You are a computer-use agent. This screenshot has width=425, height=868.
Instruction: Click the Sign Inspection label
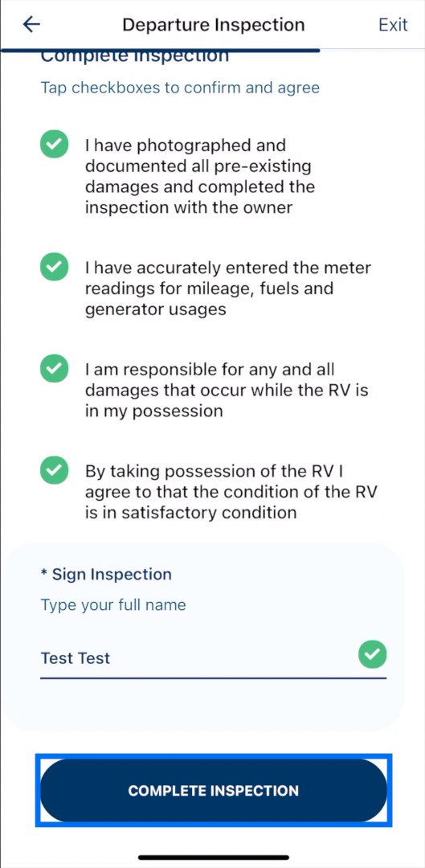(x=106, y=574)
